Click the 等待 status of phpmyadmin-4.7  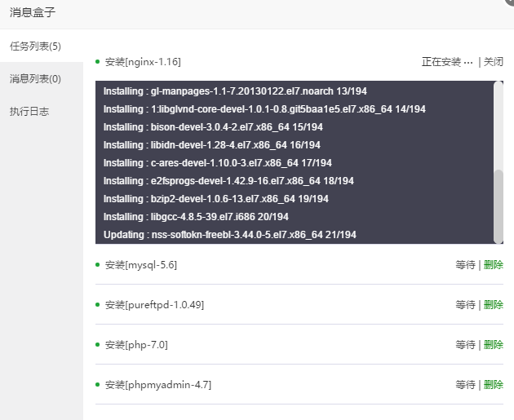[465, 385]
